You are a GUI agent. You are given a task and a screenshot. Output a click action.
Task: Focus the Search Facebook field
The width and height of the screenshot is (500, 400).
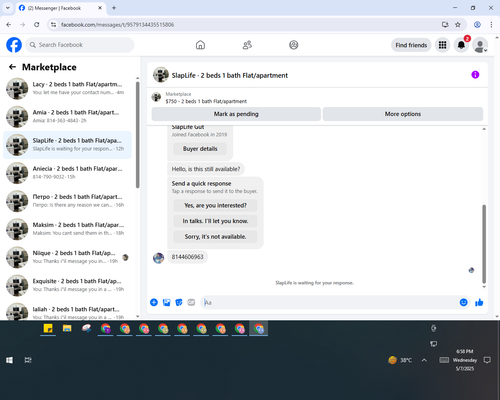[80, 45]
